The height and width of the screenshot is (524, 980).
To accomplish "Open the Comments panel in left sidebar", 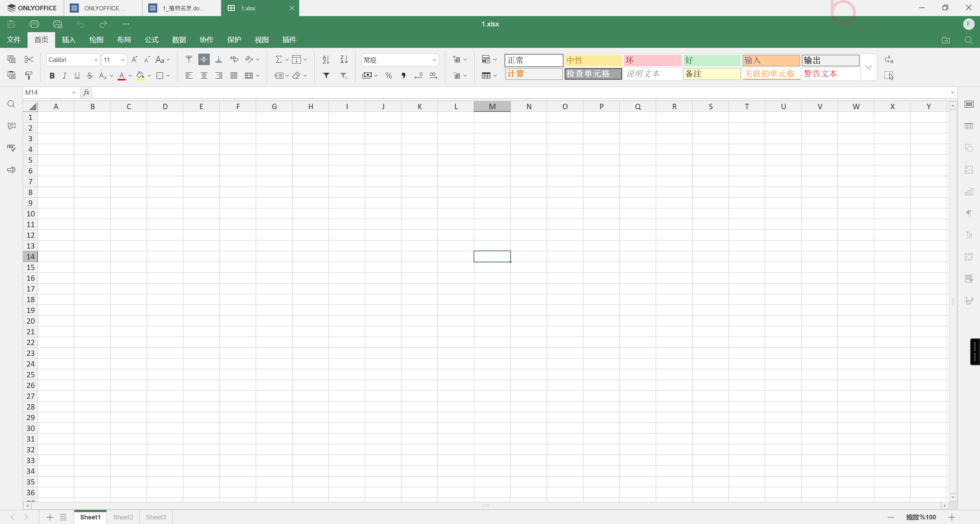I will pos(11,126).
